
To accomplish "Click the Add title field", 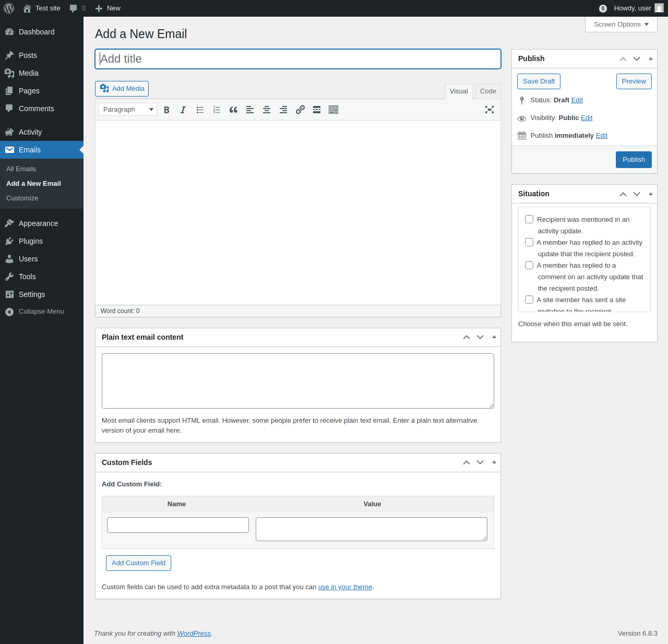I will click(298, 59).
